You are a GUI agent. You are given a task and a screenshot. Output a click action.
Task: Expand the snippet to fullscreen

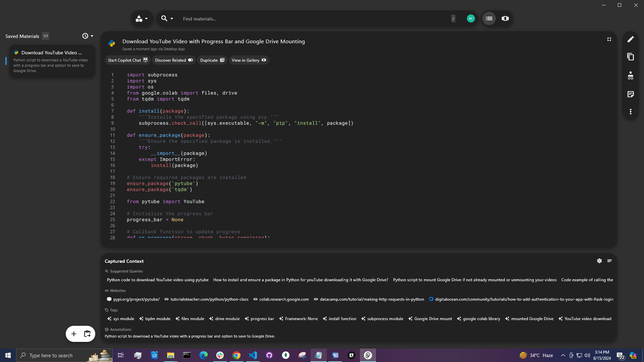click(609, 40)
